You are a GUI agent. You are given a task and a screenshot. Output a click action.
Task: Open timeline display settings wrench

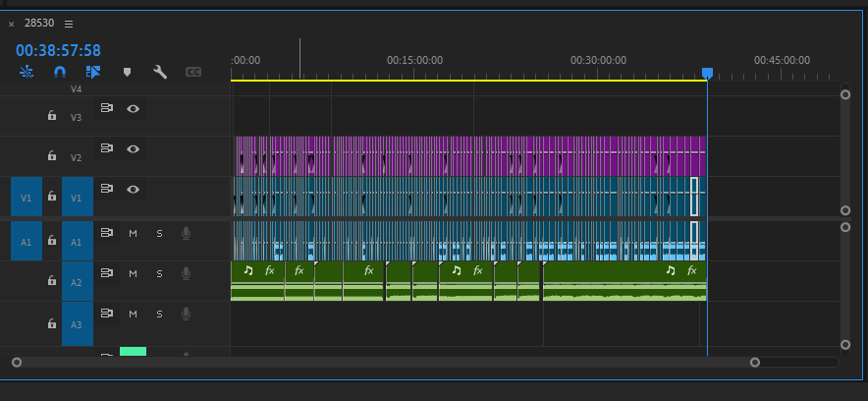pyautogui.click(x=160, y=72)
